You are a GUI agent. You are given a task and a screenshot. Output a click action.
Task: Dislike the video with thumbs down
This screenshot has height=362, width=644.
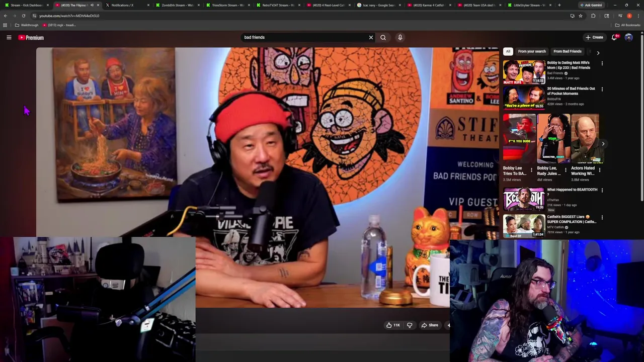410,325
